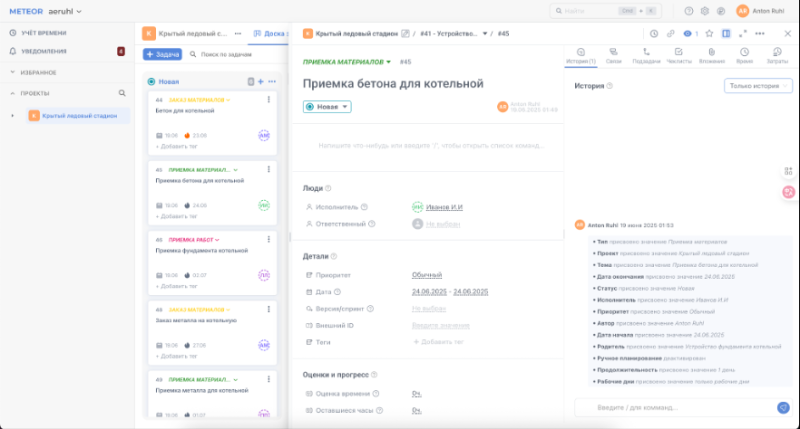The width and height of the screenshot is (800, 429).
Task: Edit start date 24.06.2025 first value
Action: coord(429,292)
